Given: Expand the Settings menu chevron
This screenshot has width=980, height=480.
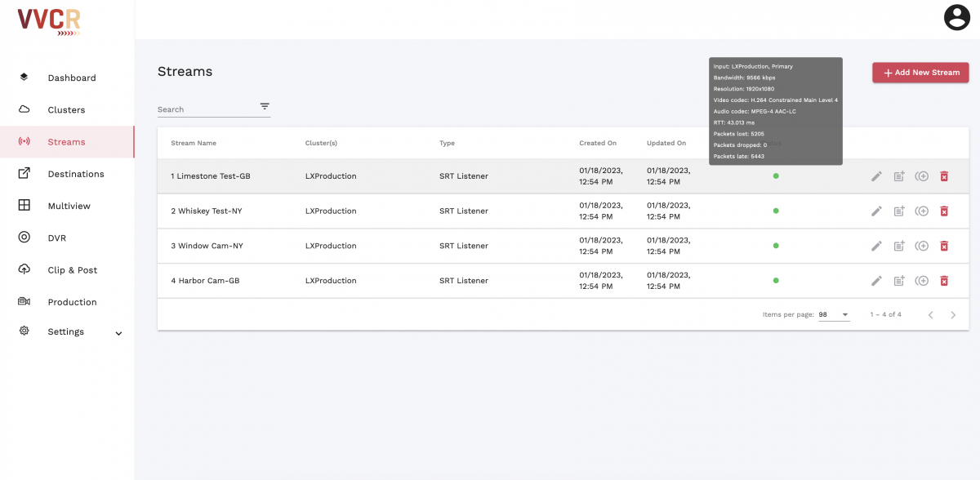Looking at the screenshot, I should pyautogui.click(x=118, y=333).
